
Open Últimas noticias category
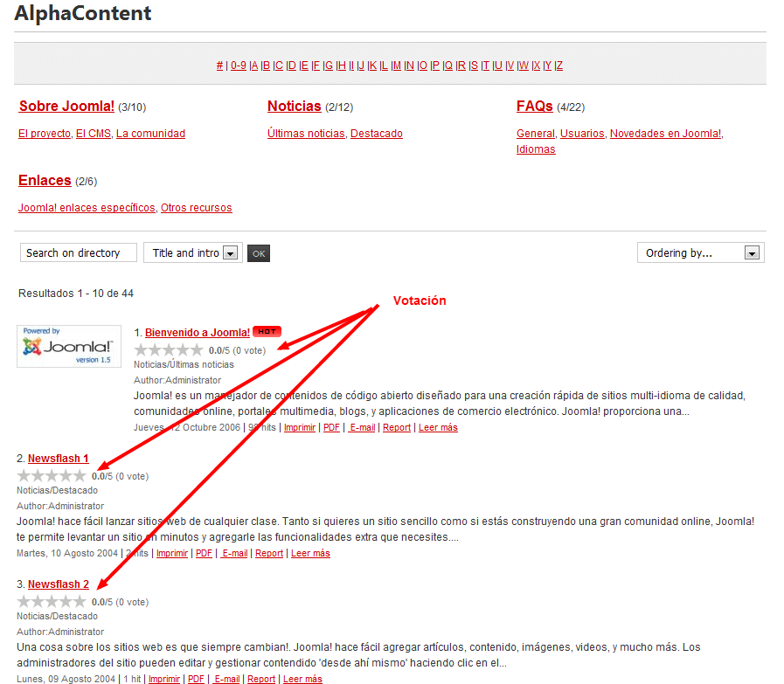coord(306,134)
